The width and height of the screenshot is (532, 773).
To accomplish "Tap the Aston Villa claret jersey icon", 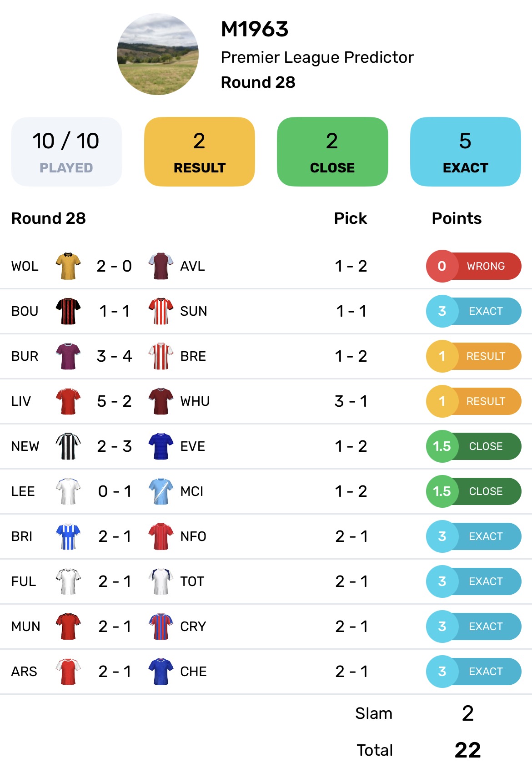I will tap(161, 266).
